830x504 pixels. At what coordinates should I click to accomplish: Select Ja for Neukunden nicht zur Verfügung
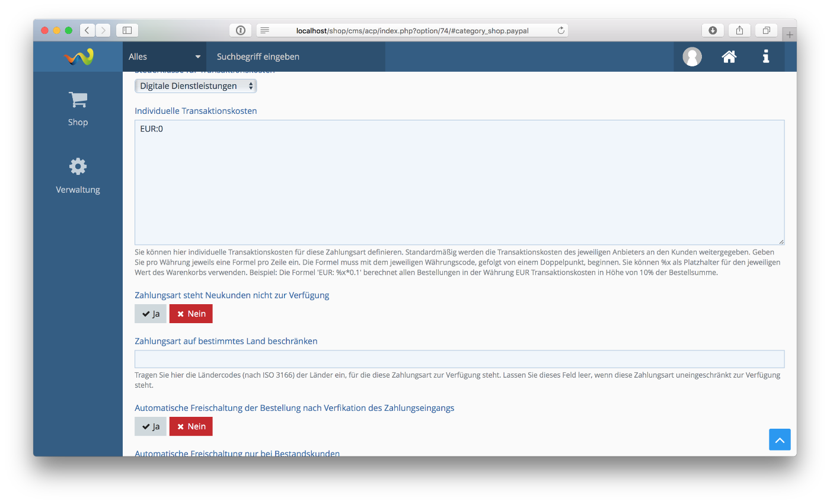pos(151,314)
